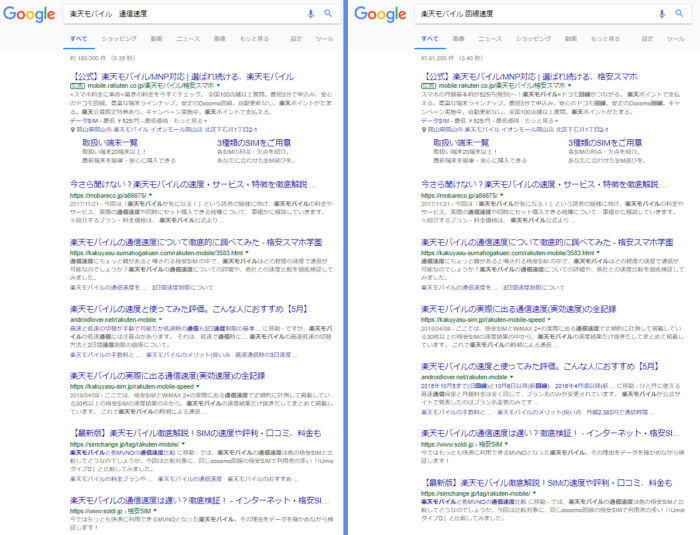The width and height of the screenshot is (700, 535).
Task: Click データSIM sitelink in the 通信速度 page ad
Action: [x=84, y=121]
